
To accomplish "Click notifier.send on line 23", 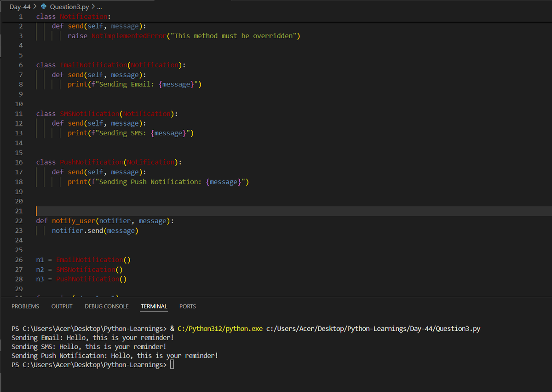I will [77, 231].
